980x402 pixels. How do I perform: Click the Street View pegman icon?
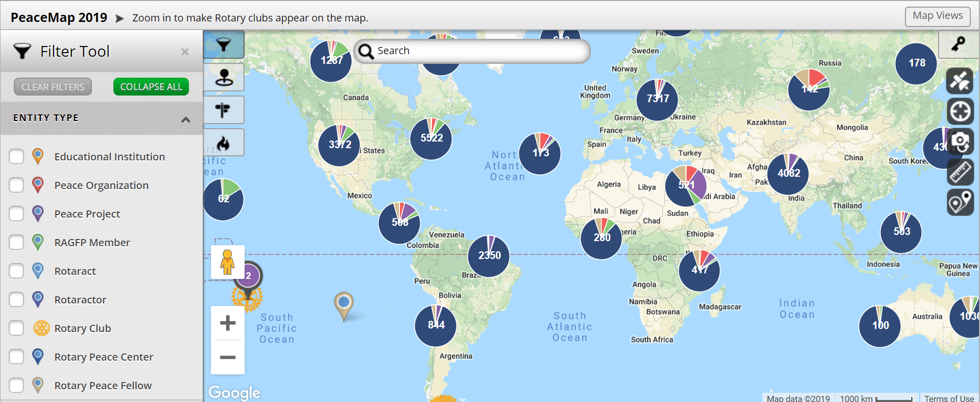[x=228, y=262]
